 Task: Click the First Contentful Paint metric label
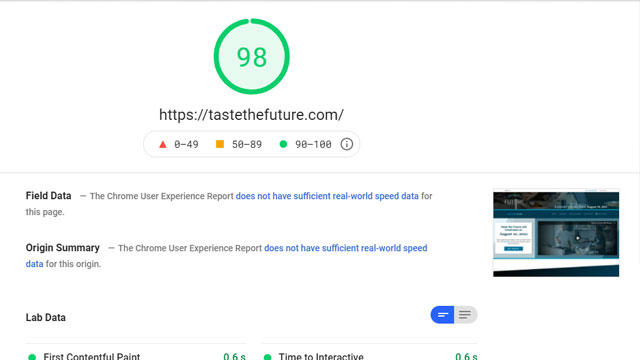click(x=92, y=356)
